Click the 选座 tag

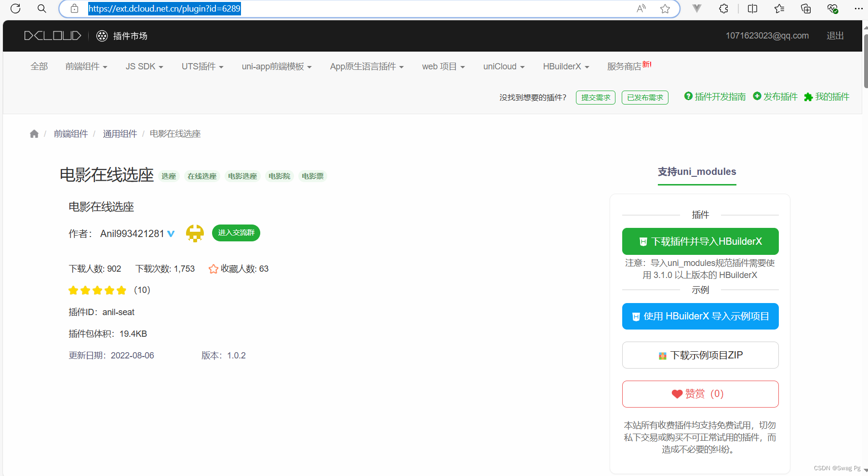169,176
